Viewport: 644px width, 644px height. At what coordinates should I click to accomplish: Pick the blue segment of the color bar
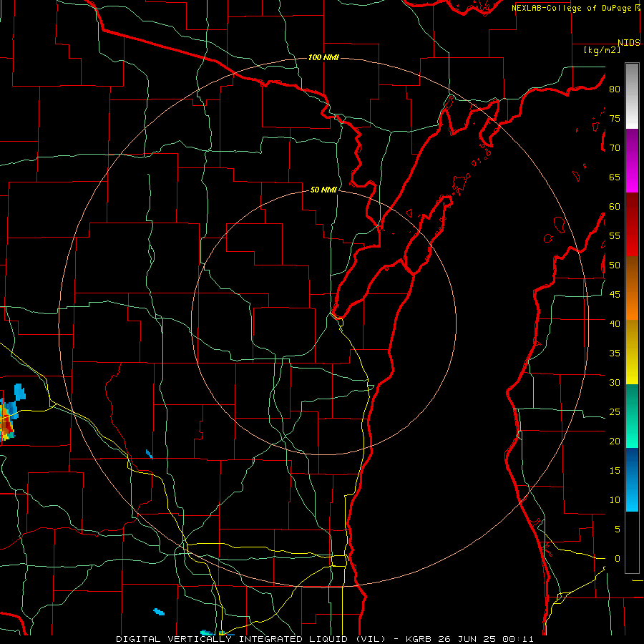click(x=632, y=479)
